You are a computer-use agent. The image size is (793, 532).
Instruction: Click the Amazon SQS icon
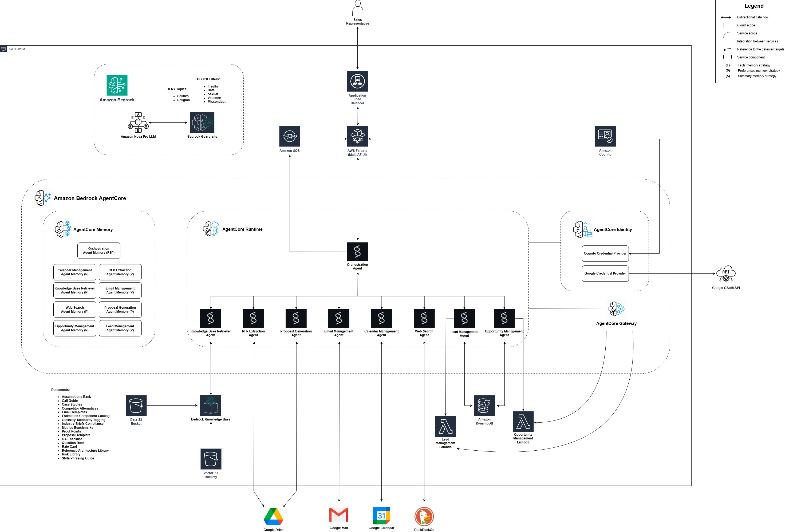[289, 136]
